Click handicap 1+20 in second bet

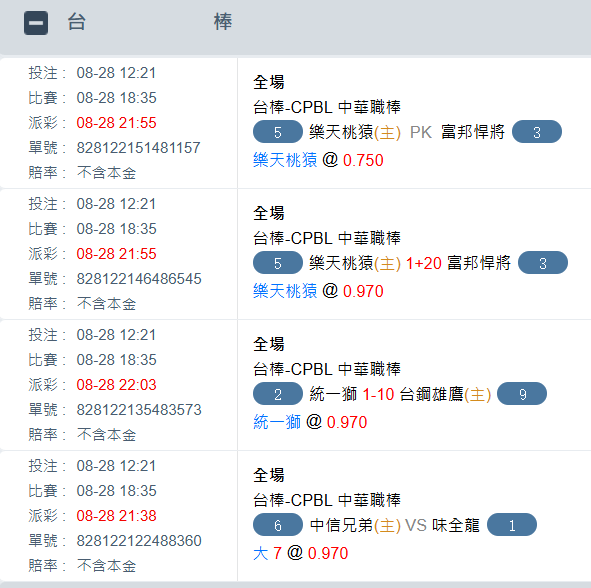424,263
